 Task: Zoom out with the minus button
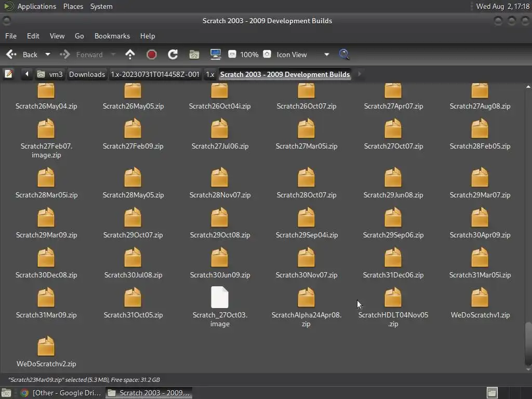click(232, 54)
